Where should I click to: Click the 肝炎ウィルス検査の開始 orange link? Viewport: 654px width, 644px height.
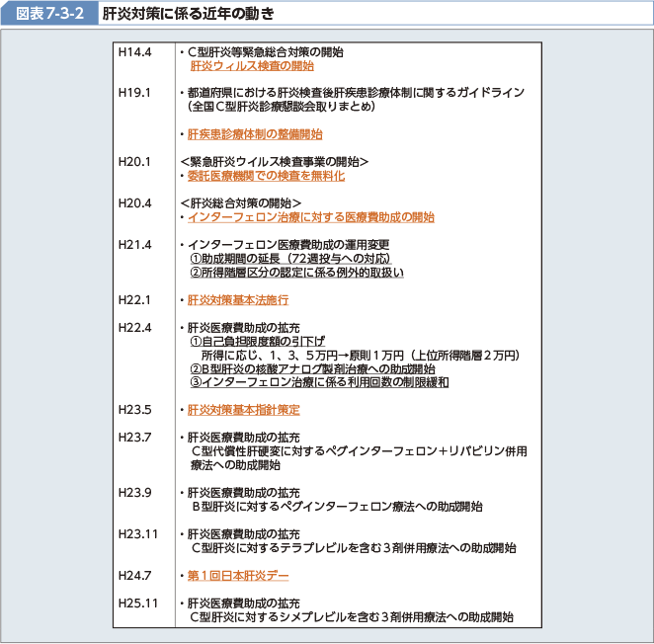click(251, 66)
